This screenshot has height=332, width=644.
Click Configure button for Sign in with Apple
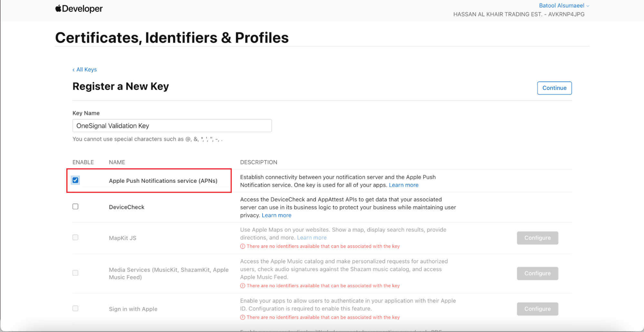click(537, 309)
